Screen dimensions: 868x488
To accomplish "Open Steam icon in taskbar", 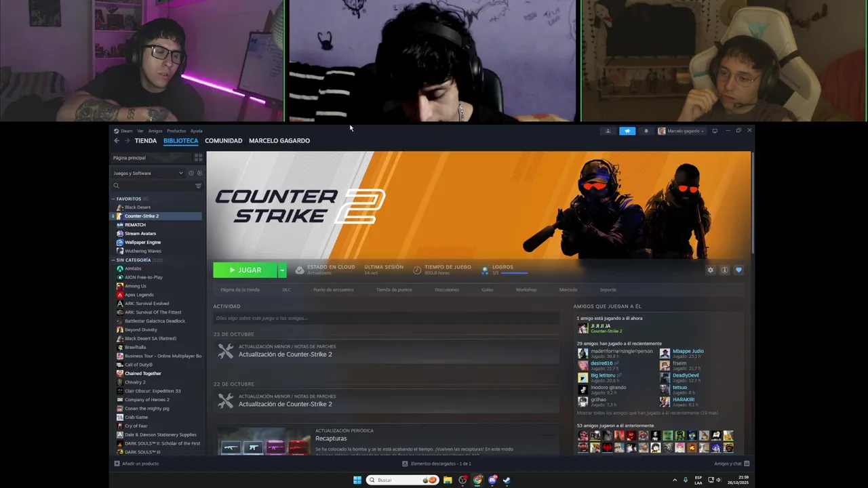I will [507, 480].
